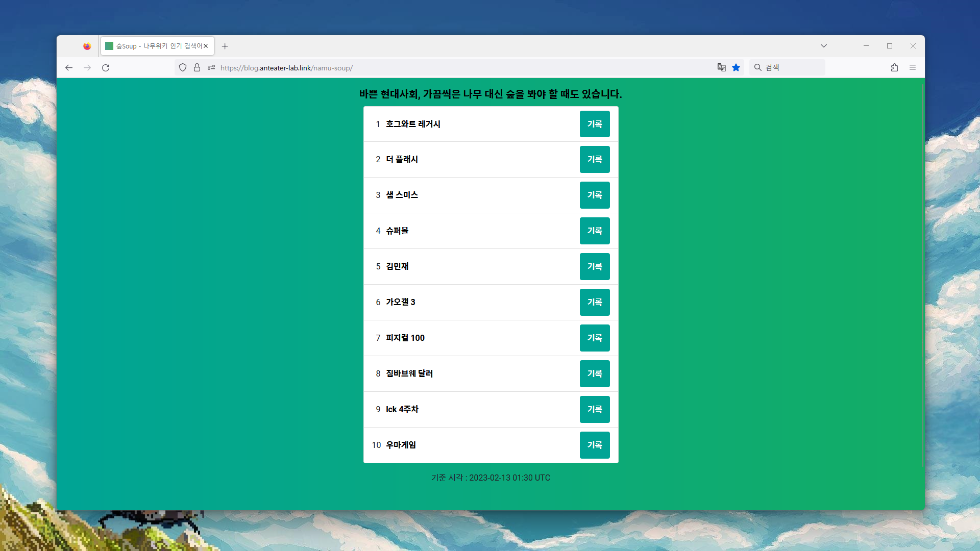
Task: Toggle the bookmark star for this page
Action: click(x=736, y=67)
